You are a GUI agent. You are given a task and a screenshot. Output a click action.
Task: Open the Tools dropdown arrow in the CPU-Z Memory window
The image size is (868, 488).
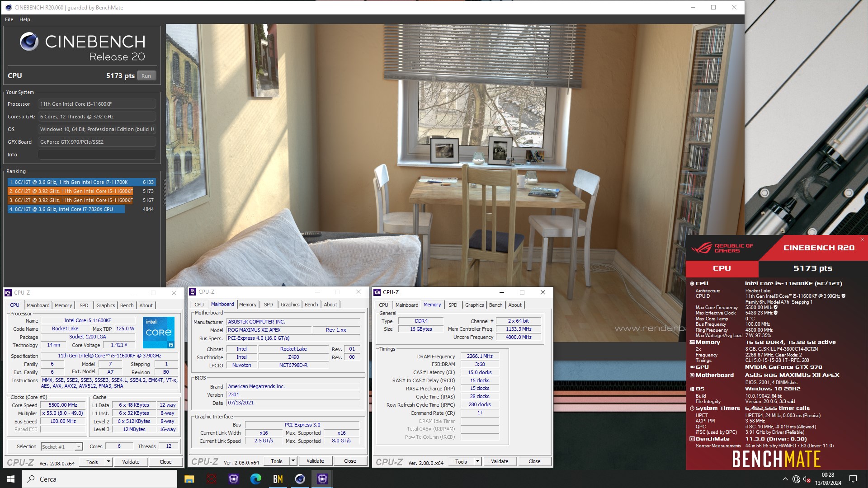477,461
